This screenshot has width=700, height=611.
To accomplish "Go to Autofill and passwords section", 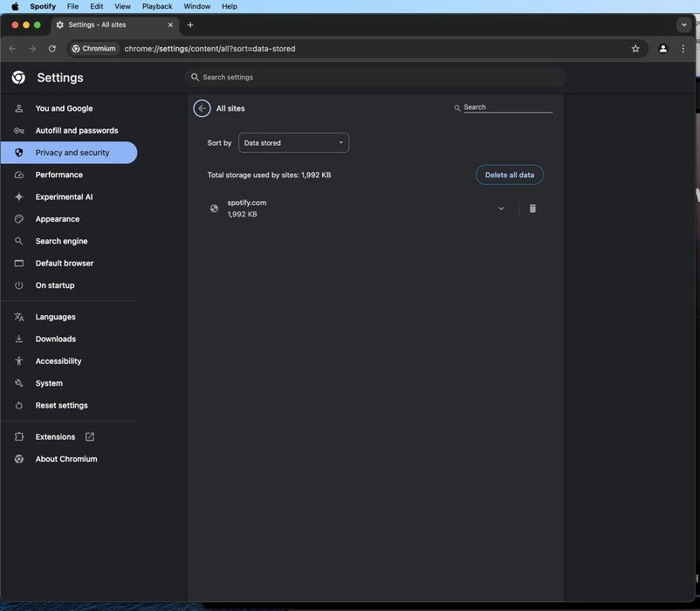I will coord(76,131).
